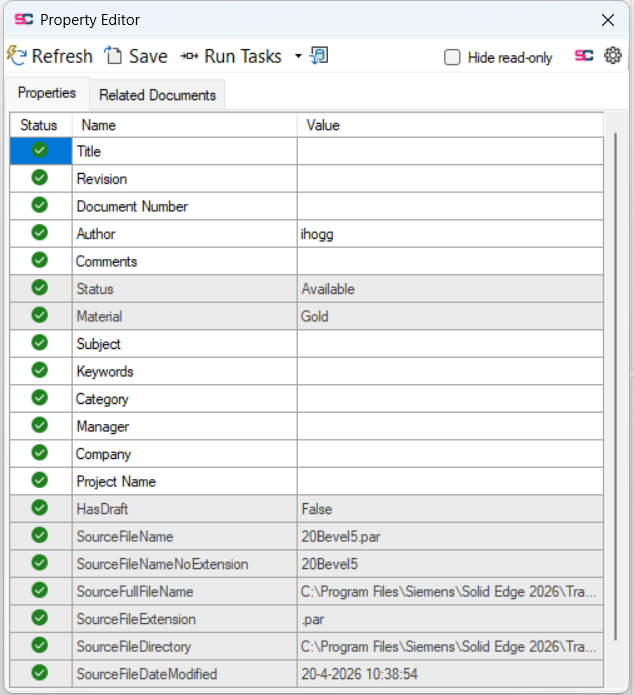Click the vertical scrollbar of the property list
The height and width of the screenshot is (695, 634).
pos(615,386)
